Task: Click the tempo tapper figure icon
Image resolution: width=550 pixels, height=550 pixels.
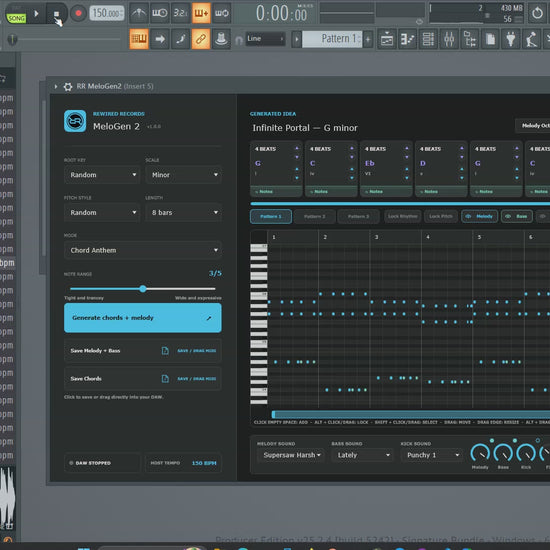Action: click(531, 39)
